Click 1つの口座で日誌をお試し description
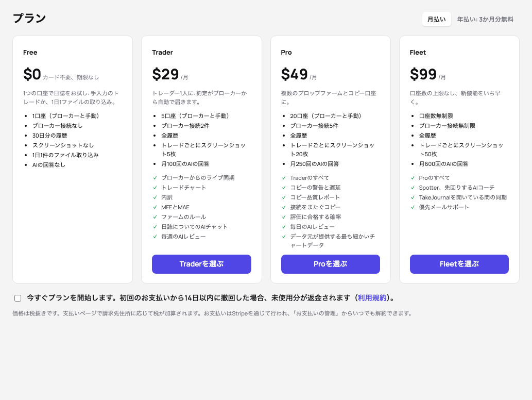This screenshot has height=400, width=532. pyautogui.click(x=71, y=97)
